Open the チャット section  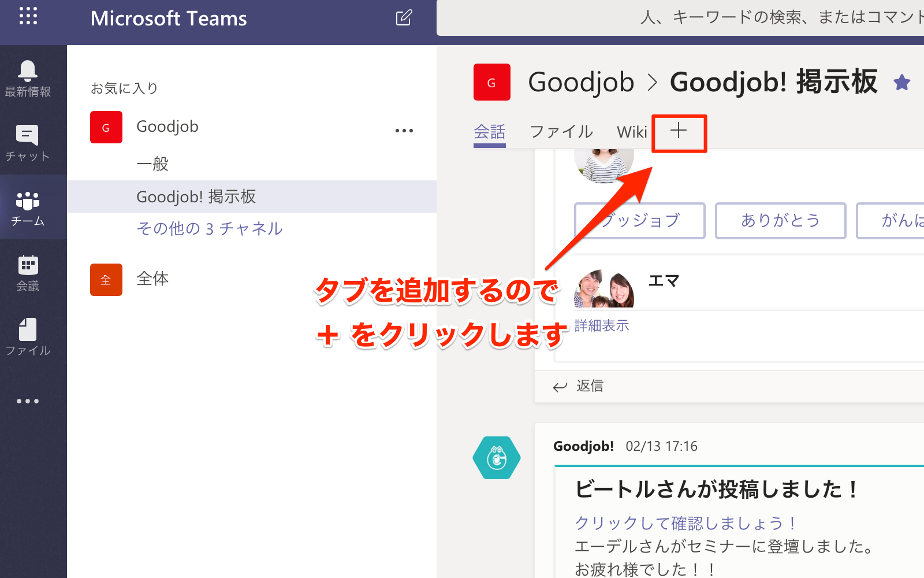tap(28, 143)
